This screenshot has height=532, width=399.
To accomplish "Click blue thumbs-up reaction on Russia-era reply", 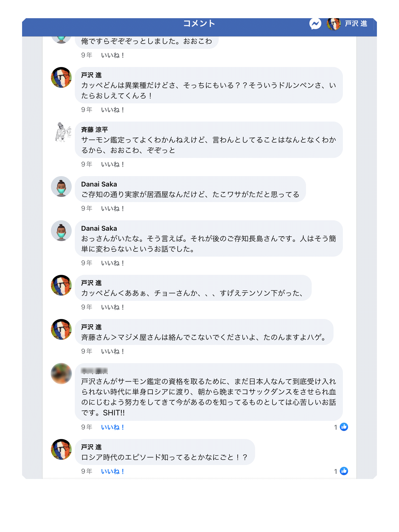I will point(344,471).
